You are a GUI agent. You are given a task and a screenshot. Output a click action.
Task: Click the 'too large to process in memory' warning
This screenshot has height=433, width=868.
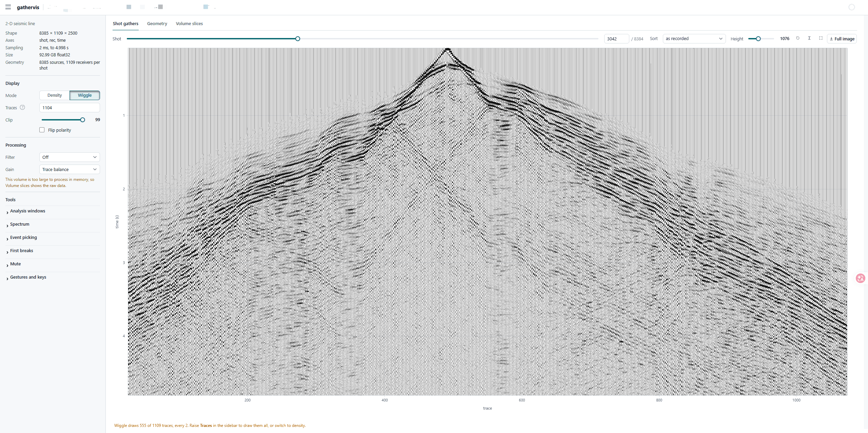pyautogui.click(x=50, y=183)
